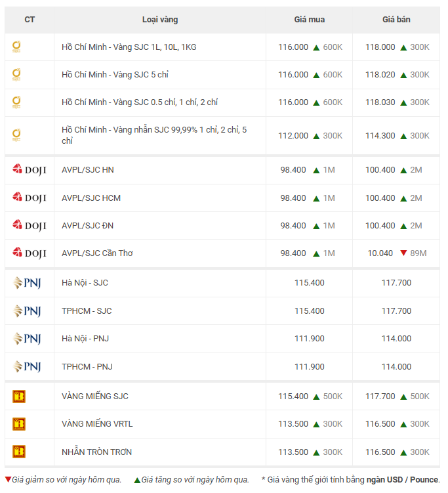This screenshot has height=493, width=448.
Task: Select Vàng SJC 0.5 chỉ, 1 chỉ, 2 chỉ label
Action: pos(165,102)
